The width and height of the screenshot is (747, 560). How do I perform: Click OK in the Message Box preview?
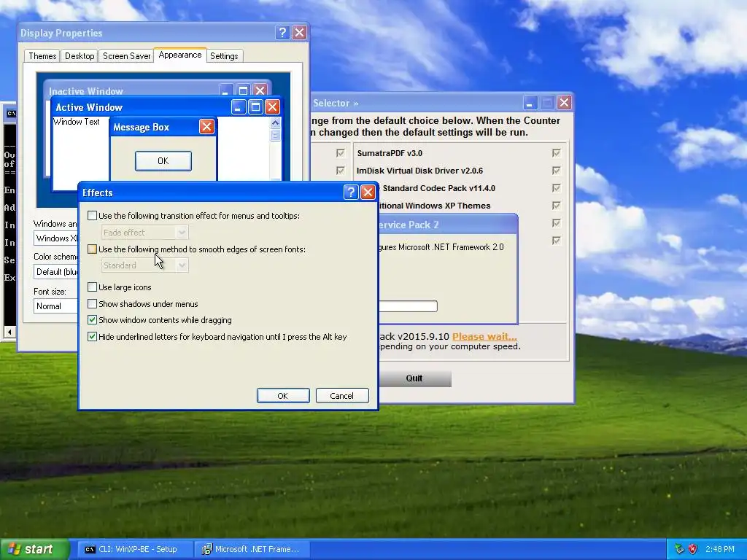tap(163, 161)
